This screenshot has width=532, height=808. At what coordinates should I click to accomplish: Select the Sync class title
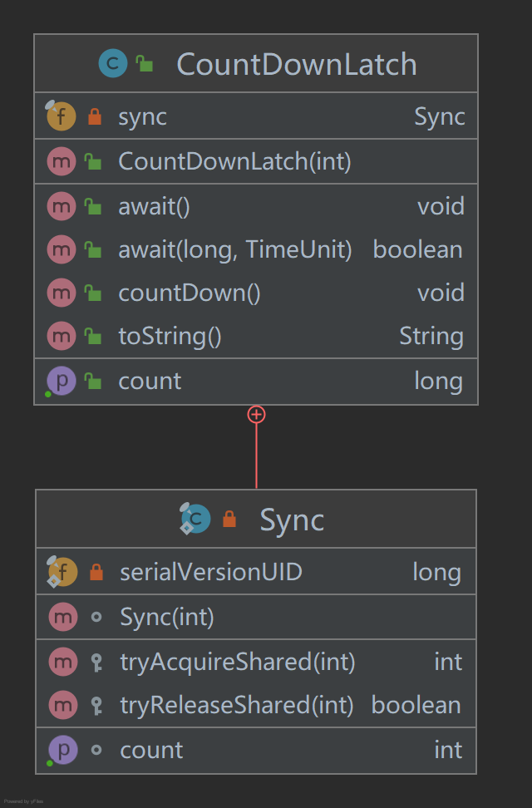pyautogui.click(x=292, y=520)
